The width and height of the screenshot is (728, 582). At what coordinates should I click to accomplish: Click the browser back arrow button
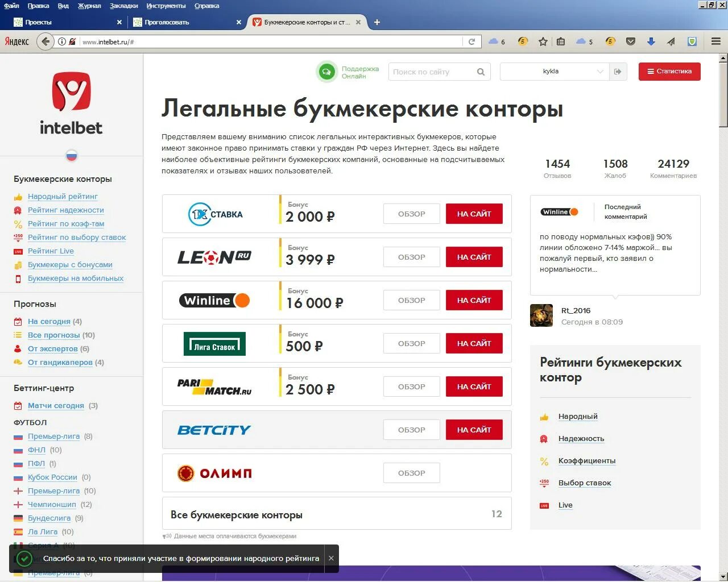(x=45, y=41)
